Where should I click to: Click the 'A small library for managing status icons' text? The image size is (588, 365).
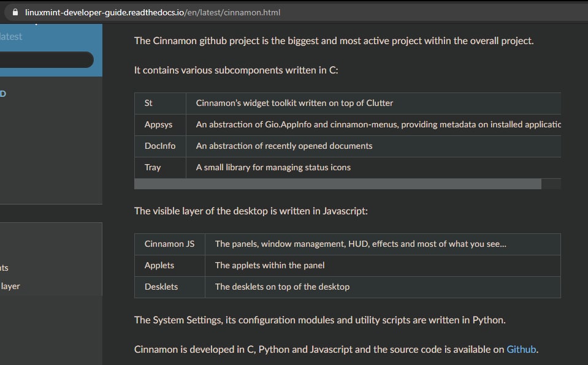[x=273, y=167]
